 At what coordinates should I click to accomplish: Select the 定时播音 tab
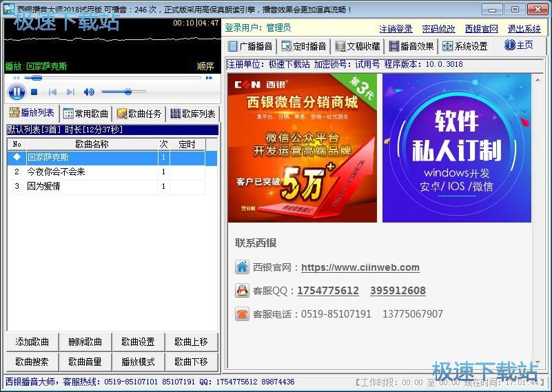pos(304,46)
